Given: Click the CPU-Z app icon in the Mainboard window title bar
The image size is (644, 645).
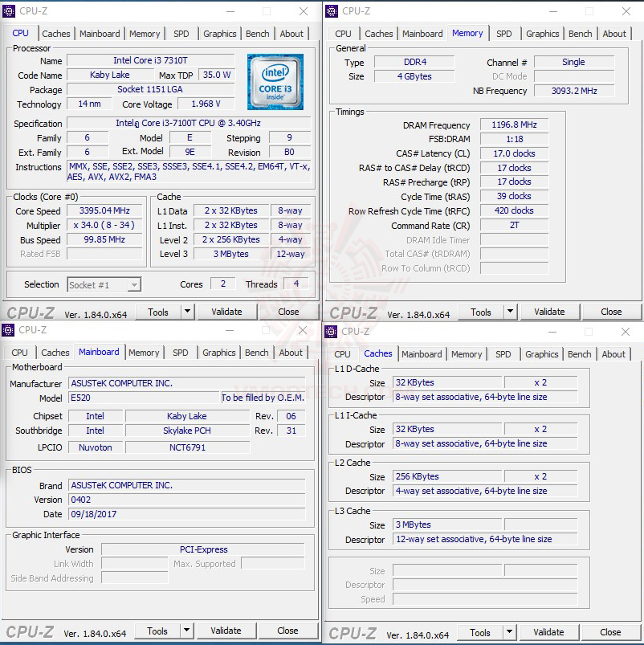Looking at the screenshot, I should [x=8, y=330].
